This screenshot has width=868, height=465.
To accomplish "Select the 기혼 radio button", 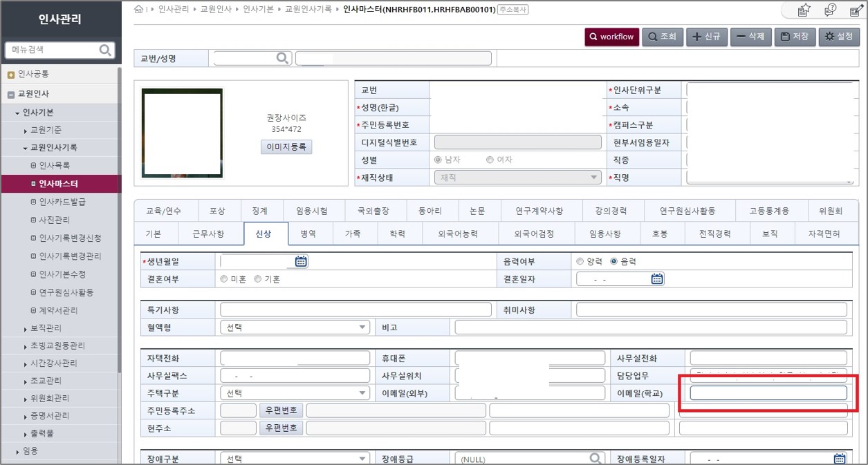I will point(257,279).
